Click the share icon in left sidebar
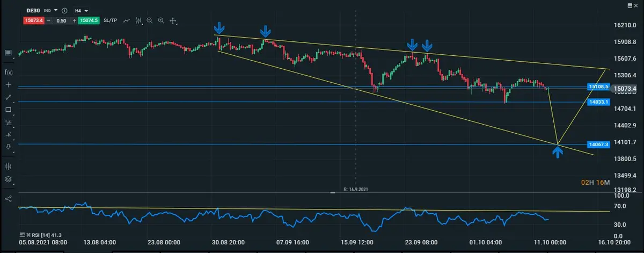Image resolution: width=644 pixels, height=253 pixels. point(9,198)
